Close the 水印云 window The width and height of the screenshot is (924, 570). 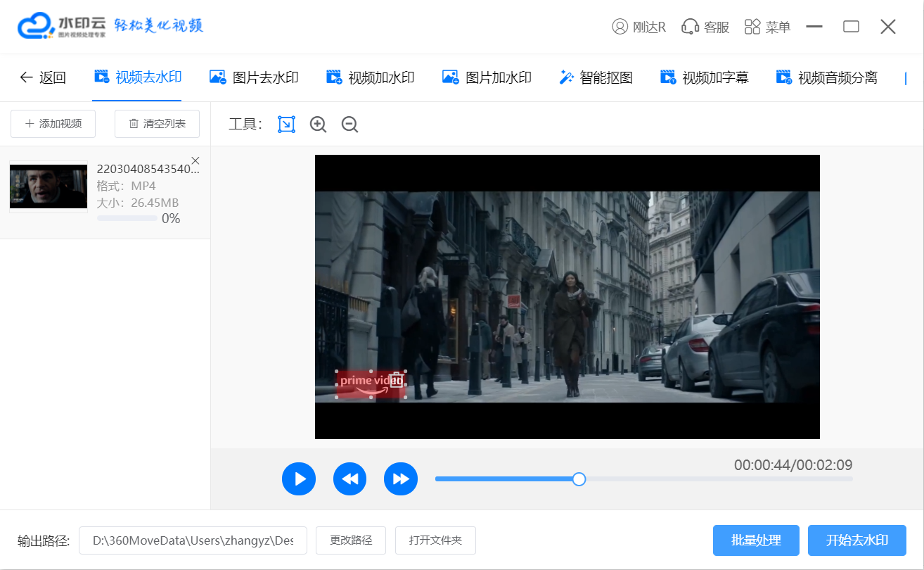pyautogui.click(x=888, y=27)
